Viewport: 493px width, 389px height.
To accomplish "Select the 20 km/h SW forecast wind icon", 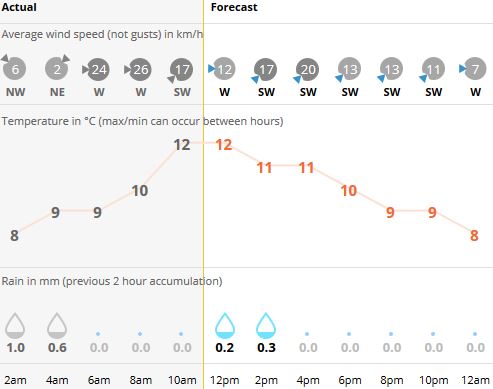I will coord(307,70).
